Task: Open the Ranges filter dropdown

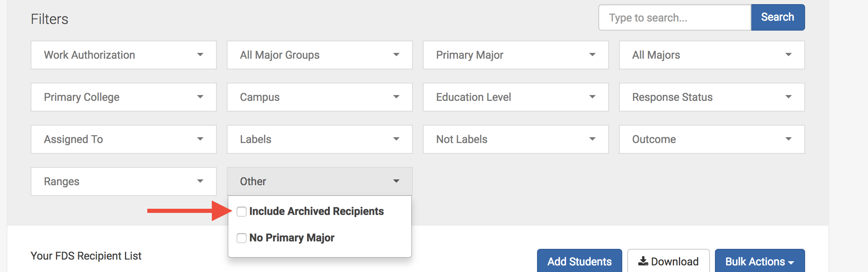Action: pyautogui.click(x=124, y=181)
